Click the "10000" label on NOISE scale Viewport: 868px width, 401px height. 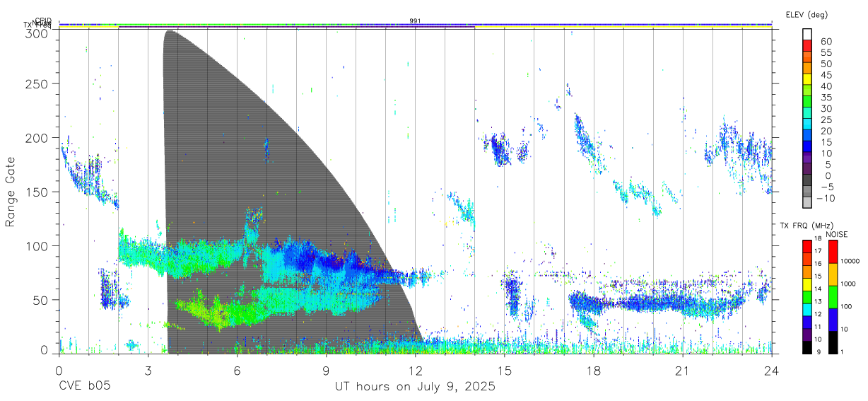[x=850, y=261]
